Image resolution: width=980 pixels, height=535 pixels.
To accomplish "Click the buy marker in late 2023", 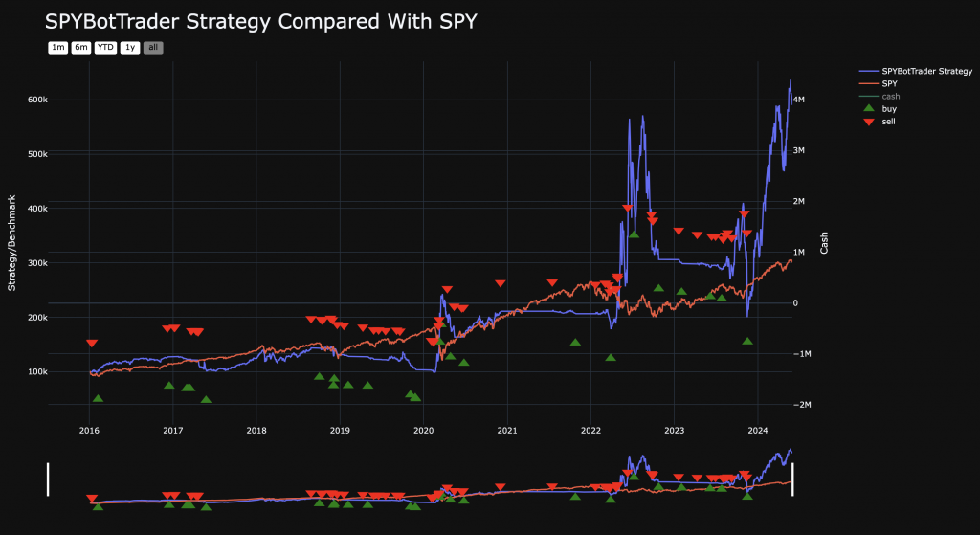I will point(747,341).
